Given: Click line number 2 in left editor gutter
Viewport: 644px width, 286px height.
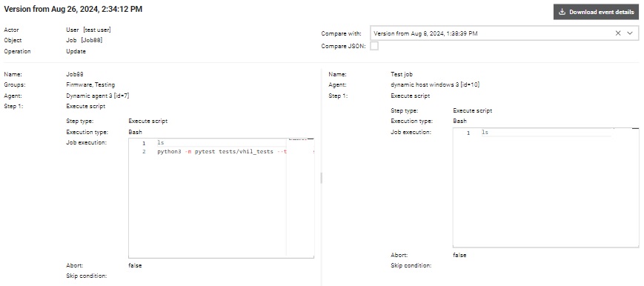Looking at the screenshot, I should [x=144, y=152].
